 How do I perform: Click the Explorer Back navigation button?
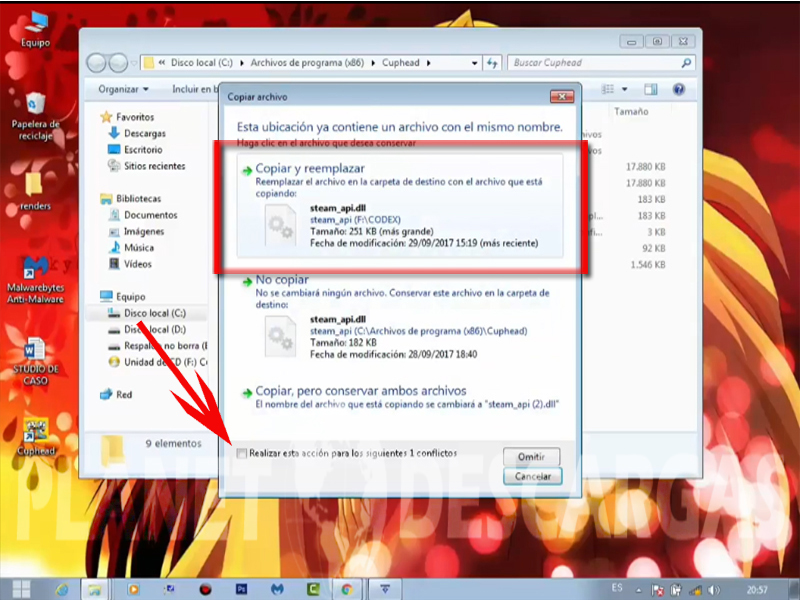pyautogui.click(x=96, y=63)
